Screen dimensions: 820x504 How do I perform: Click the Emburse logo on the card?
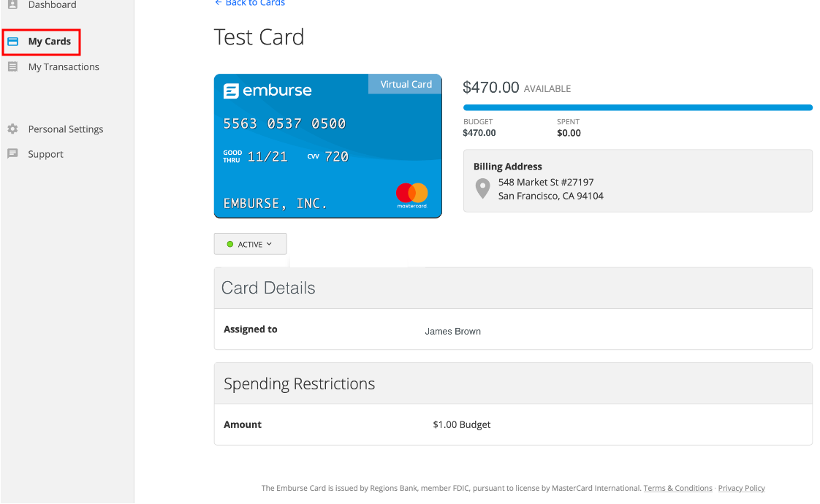(267, 91)
